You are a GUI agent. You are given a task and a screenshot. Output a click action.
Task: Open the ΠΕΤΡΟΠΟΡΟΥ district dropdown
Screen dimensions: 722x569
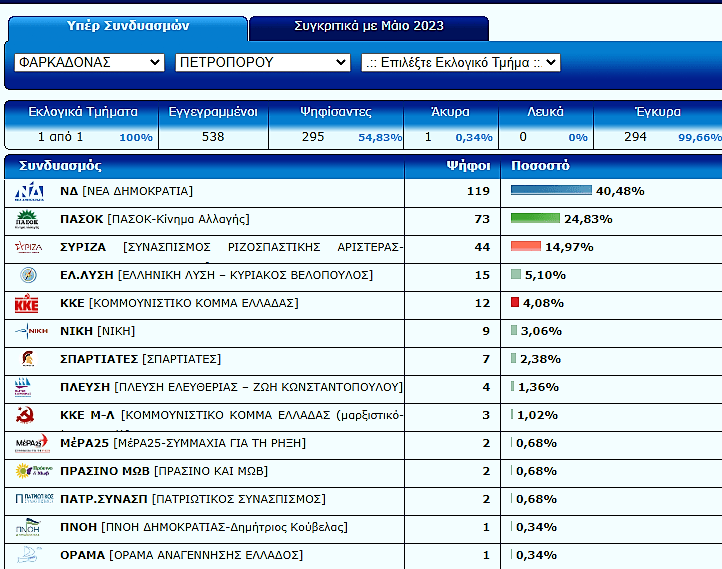click(262, 63)
